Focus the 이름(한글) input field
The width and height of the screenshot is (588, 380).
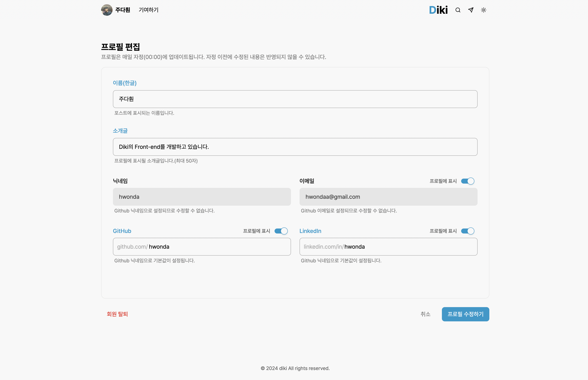pos(295,99)
